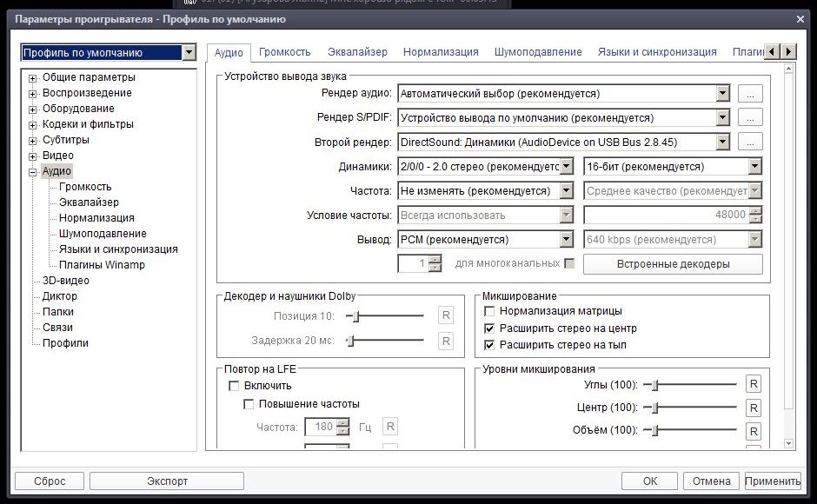Viewport: 817px width, 504px height.
Task: Click the 48000 frequency input field
Action: [667, 215]
